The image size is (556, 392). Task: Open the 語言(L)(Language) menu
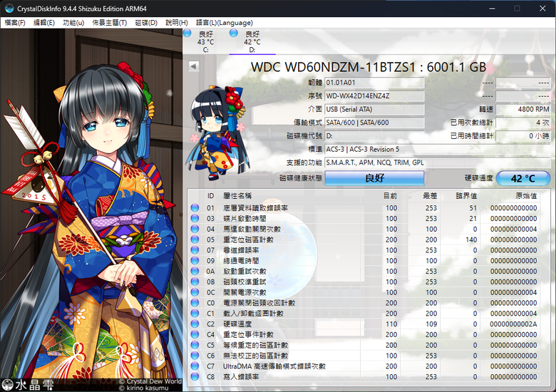coord(225,23)
